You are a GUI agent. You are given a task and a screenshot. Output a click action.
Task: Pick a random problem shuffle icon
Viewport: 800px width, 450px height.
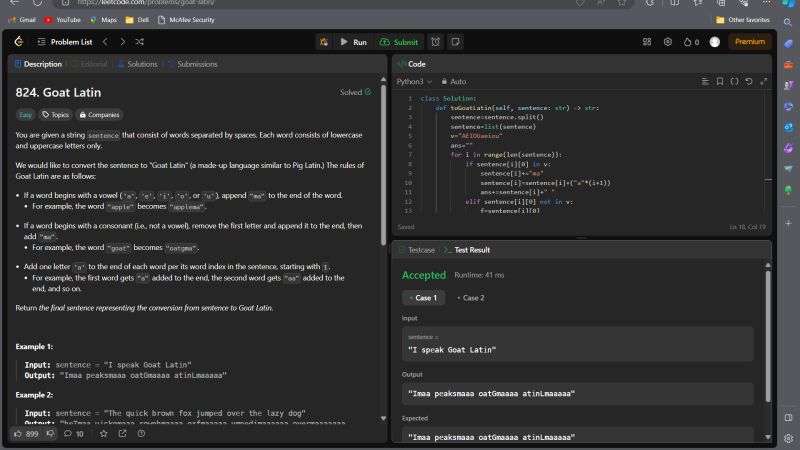point(139,42)
